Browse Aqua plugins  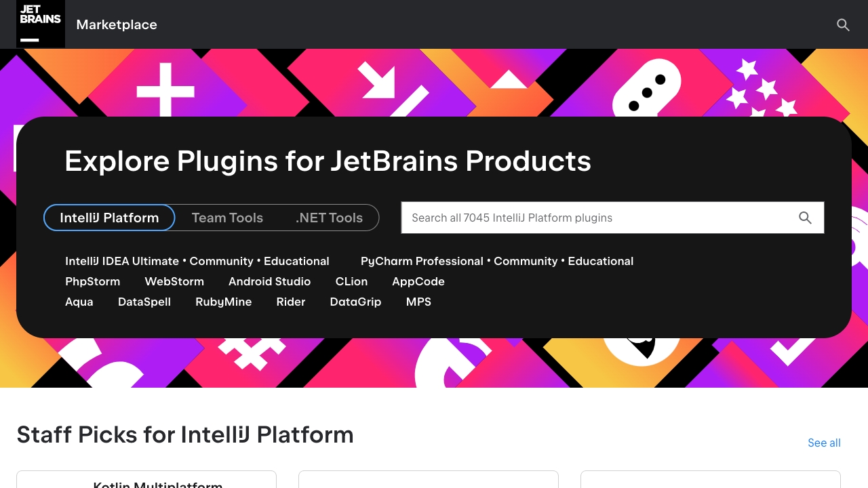coord(79,302)
